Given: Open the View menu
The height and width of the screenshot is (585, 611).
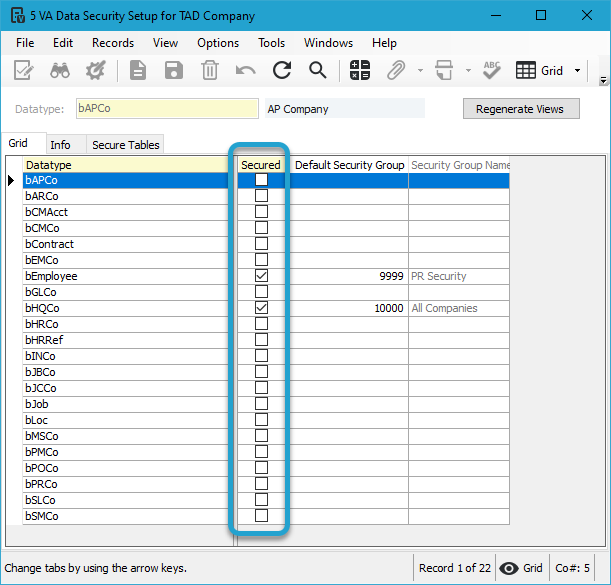Looking at the screenshot, I should (165, 43).
